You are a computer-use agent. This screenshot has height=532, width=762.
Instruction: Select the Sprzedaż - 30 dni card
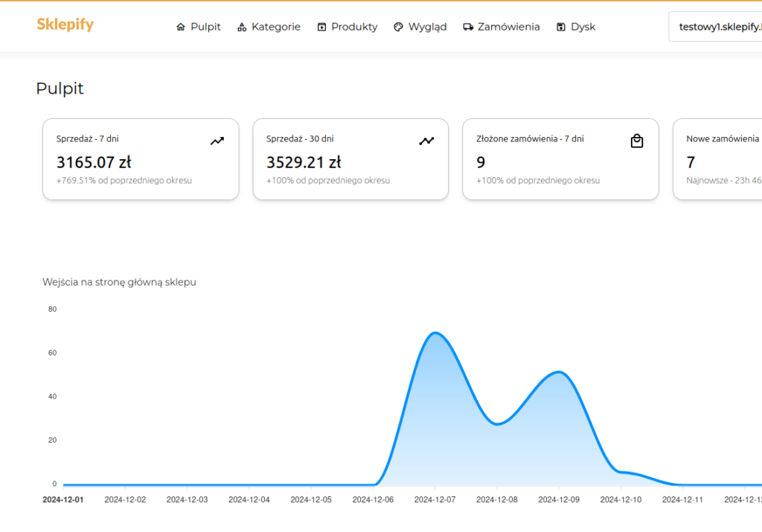point(350,159)
